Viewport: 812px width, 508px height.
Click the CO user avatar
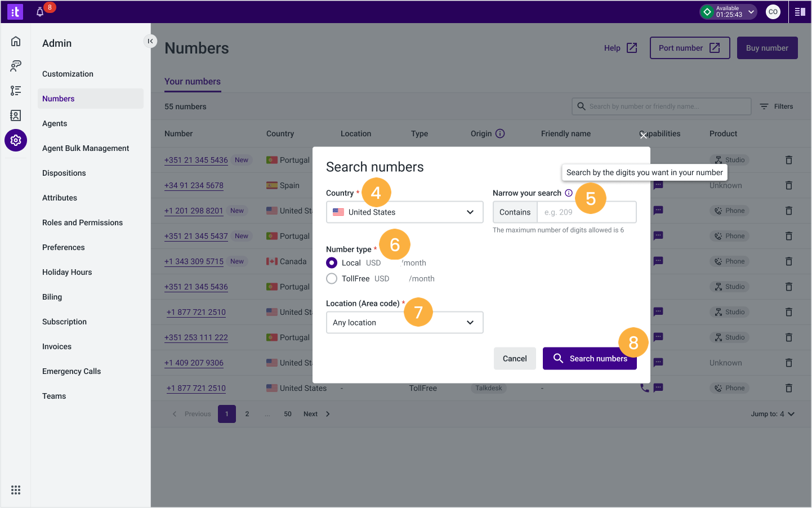tap(773, 11)
